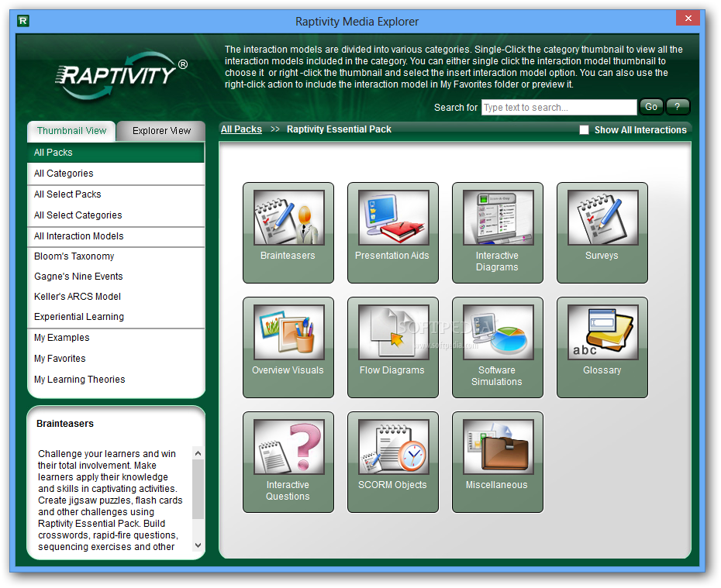Screen dimensions: 721x588
Task: Open Experiential Learning entry
Action: click(116, 317)
